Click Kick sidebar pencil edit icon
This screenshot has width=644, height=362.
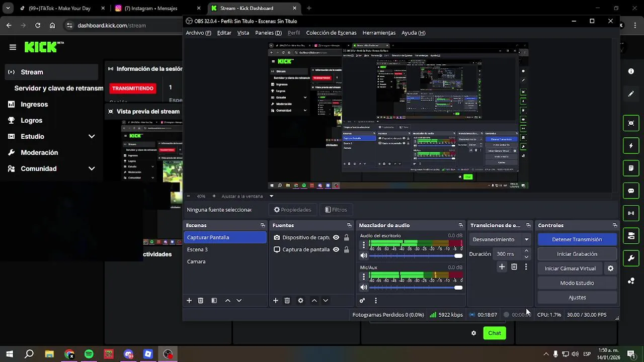631,94
